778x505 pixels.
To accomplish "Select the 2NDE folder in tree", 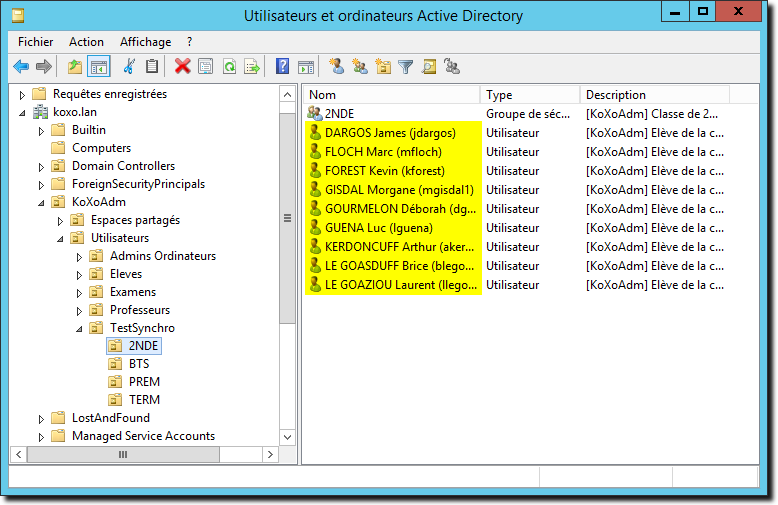I will coord(134,346).
